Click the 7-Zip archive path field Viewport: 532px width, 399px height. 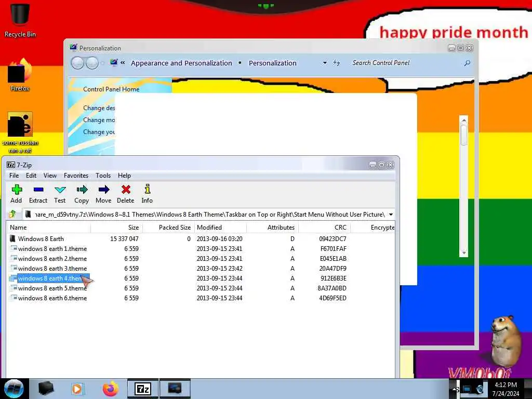point(208,215)
